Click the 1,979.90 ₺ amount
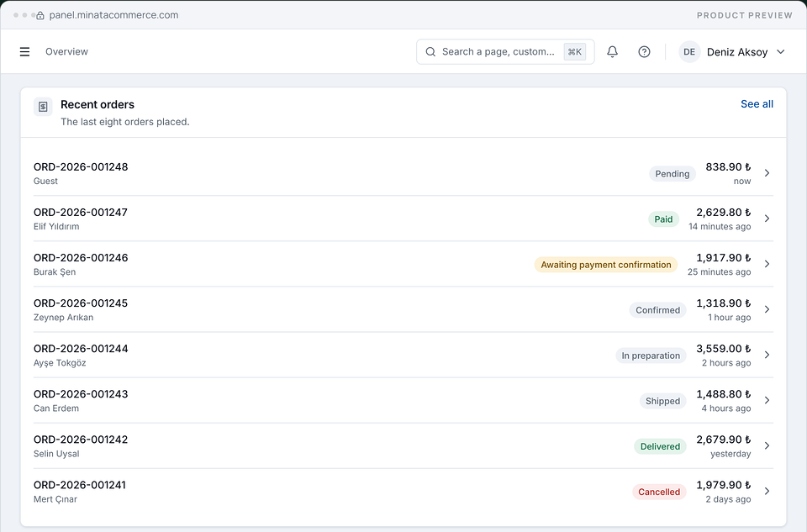Screen dimensions: 807x532 point(723,485)
